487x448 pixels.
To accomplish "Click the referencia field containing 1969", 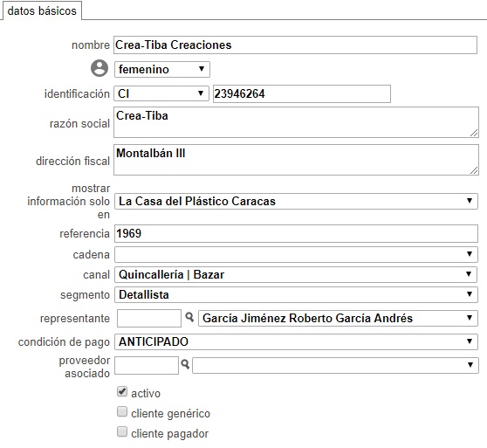I will coord(296,234).
